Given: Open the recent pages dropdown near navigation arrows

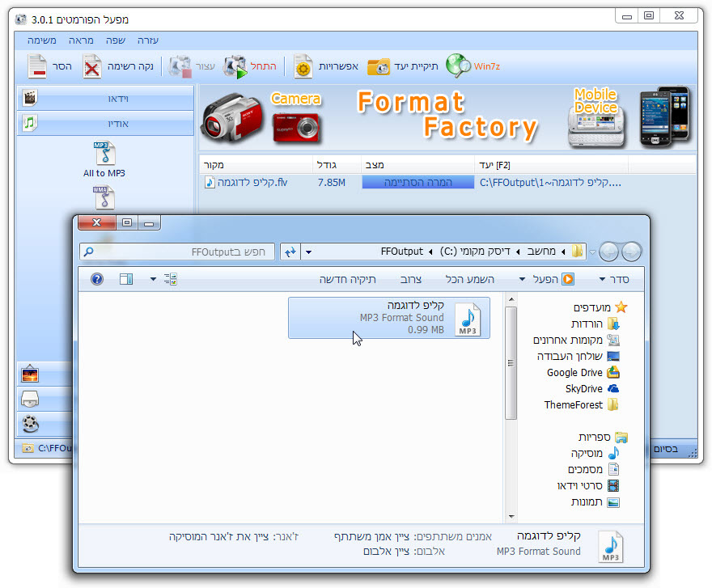Looking at the screenshot, I should 592,252.
